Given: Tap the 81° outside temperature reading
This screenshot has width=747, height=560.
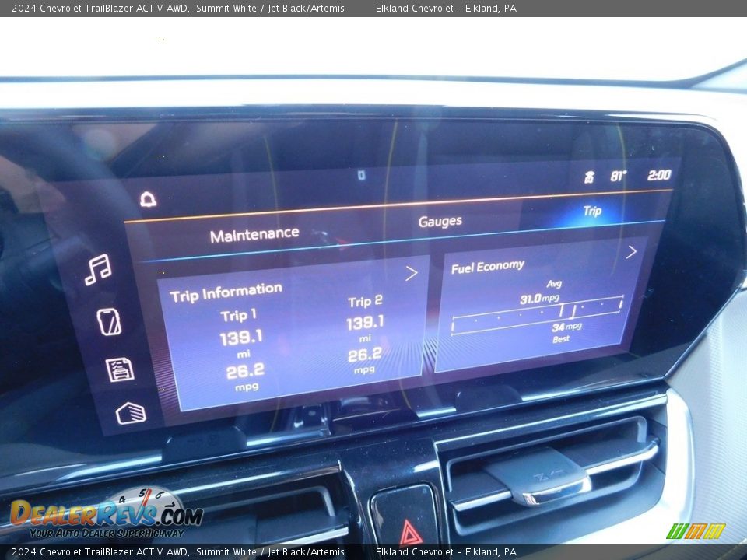Looking at the screenshot, I should [618, 177].
